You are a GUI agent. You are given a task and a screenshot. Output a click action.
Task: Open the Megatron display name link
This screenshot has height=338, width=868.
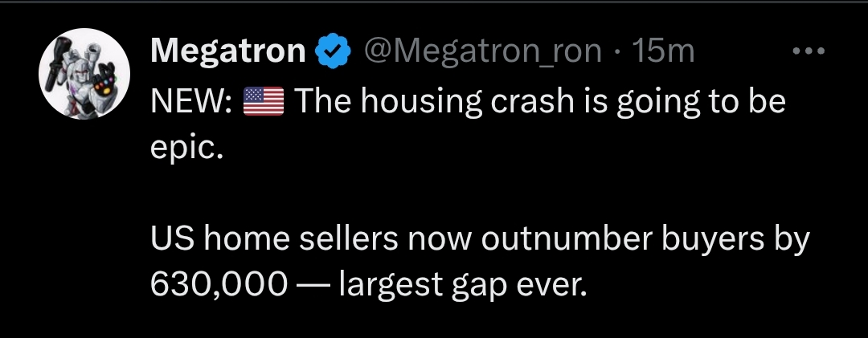click(228, 51)
